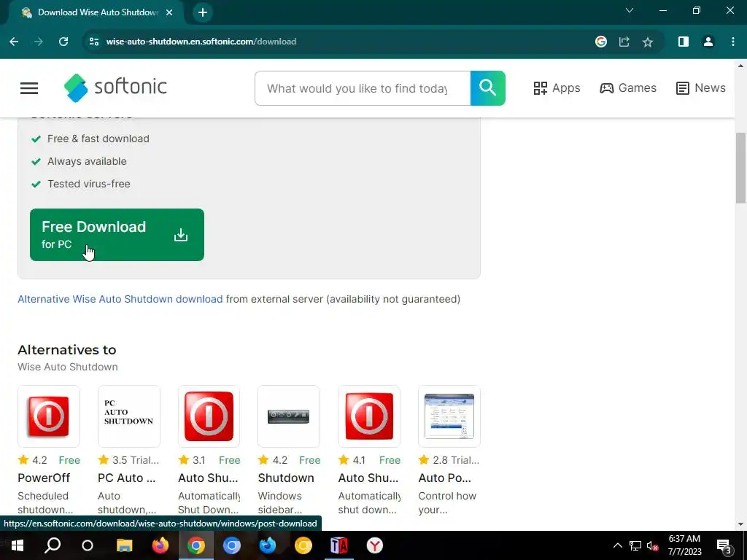Open the 4.1-rated Auto Shutdown thumbnail
This screenshot has height=560, width=747.
369,416
